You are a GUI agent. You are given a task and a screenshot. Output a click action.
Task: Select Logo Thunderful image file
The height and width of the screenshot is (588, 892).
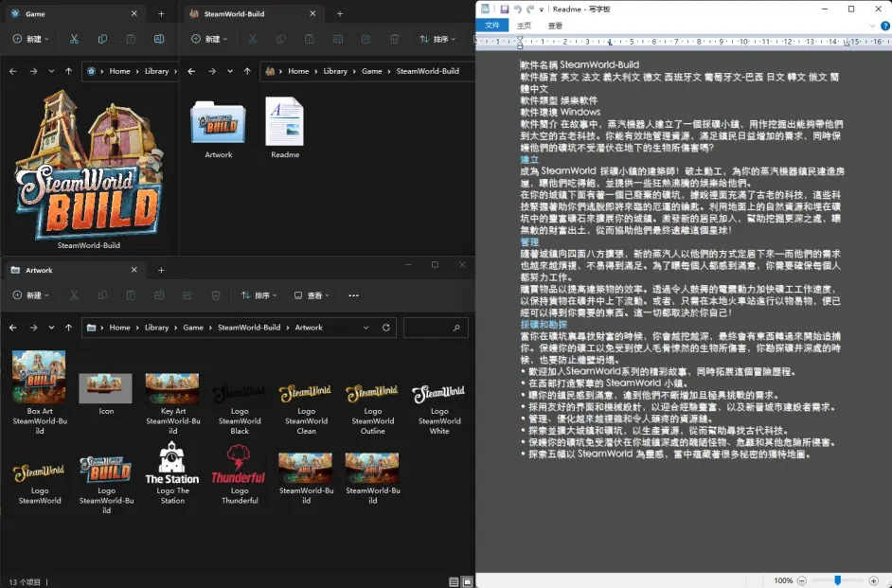pyautogui.click(x=239, y=474)
